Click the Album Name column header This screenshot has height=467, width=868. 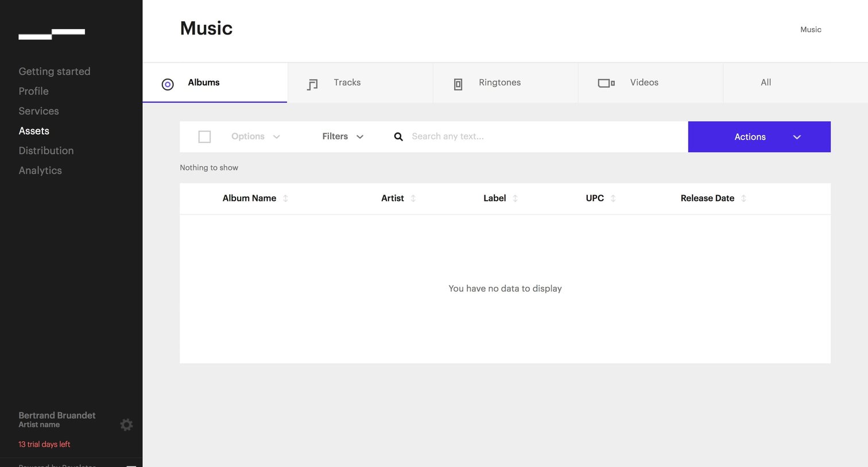click(x=249, y=198)
